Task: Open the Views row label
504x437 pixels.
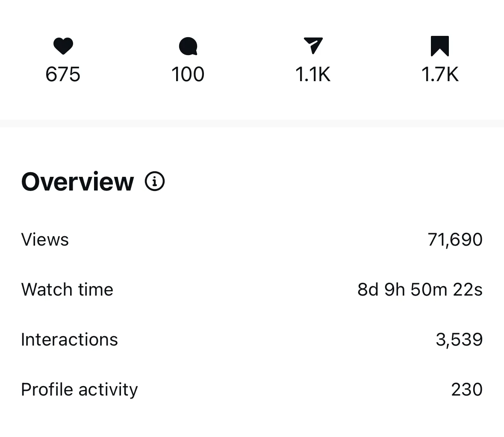Action: pos(45,240)
